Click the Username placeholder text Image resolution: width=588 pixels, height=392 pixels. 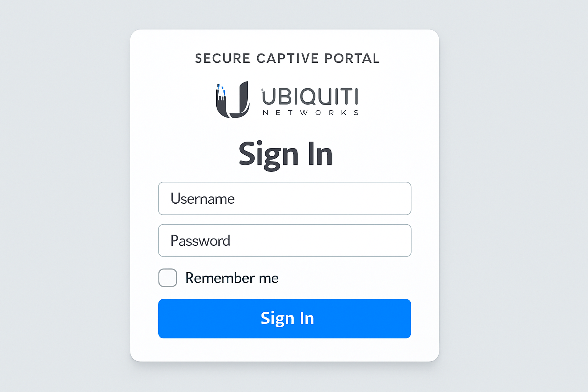(203, 198)
